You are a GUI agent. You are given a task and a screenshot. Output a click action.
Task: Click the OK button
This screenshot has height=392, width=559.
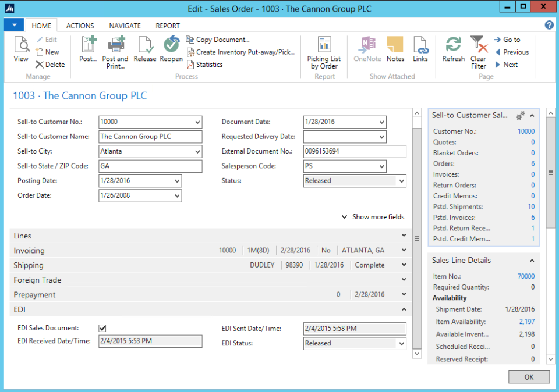coord(529,377)
